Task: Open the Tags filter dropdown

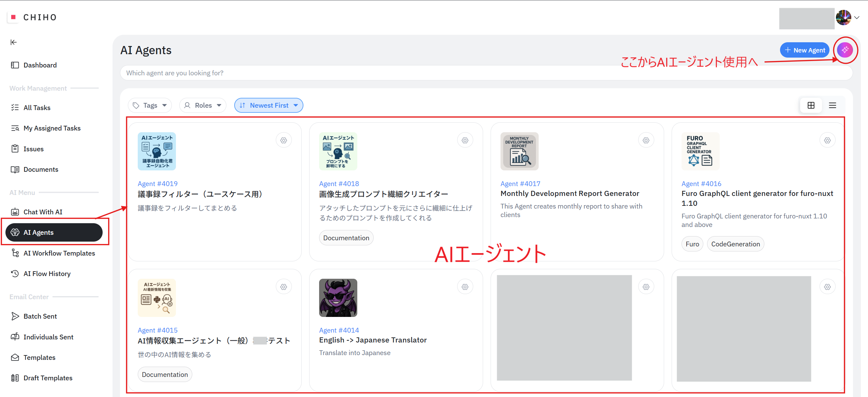Action: (150, 105)
